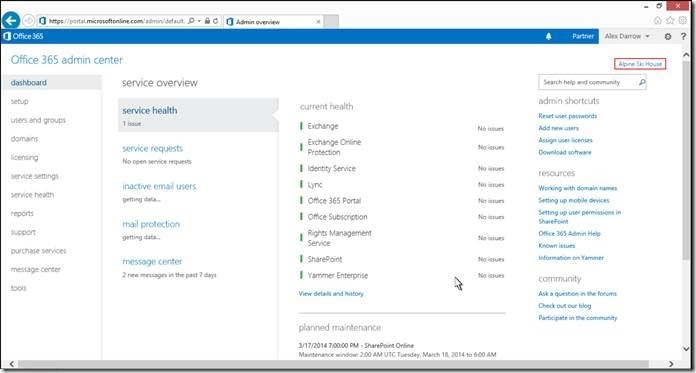Open the mail protection section
This screenshot has width=696, height=373.
pyautogui.click(x=151, y=224)
